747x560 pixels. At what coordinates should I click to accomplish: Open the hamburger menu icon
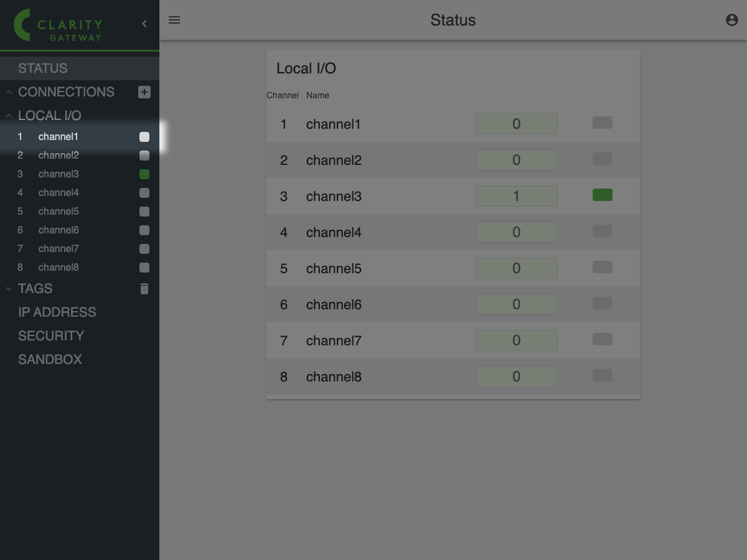click(174, 20)
